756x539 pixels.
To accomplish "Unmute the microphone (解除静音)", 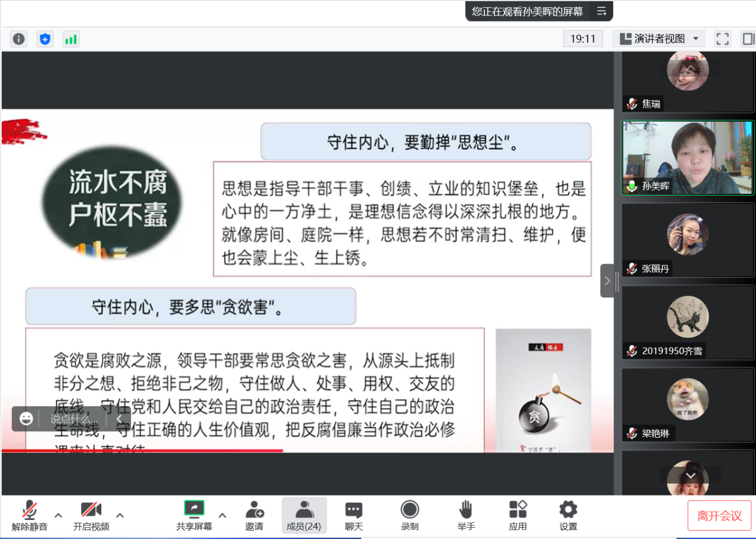I will (x=29, y=516).
